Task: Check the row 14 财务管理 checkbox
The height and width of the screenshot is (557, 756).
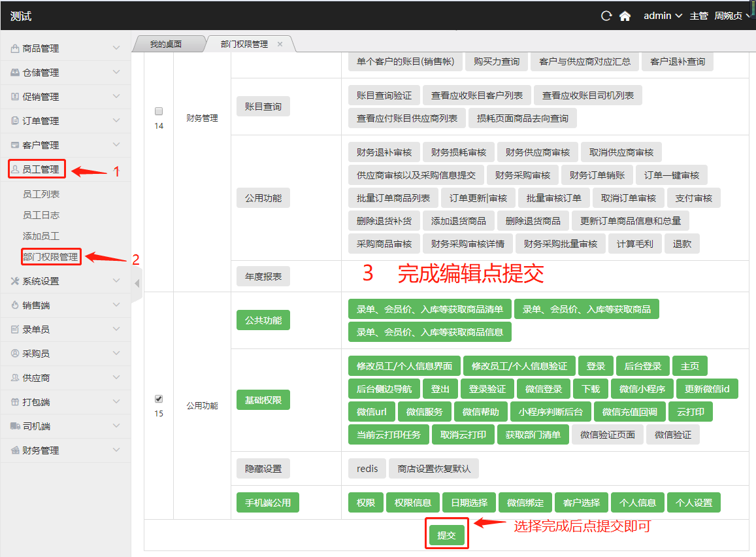Action: pos(159,111)
